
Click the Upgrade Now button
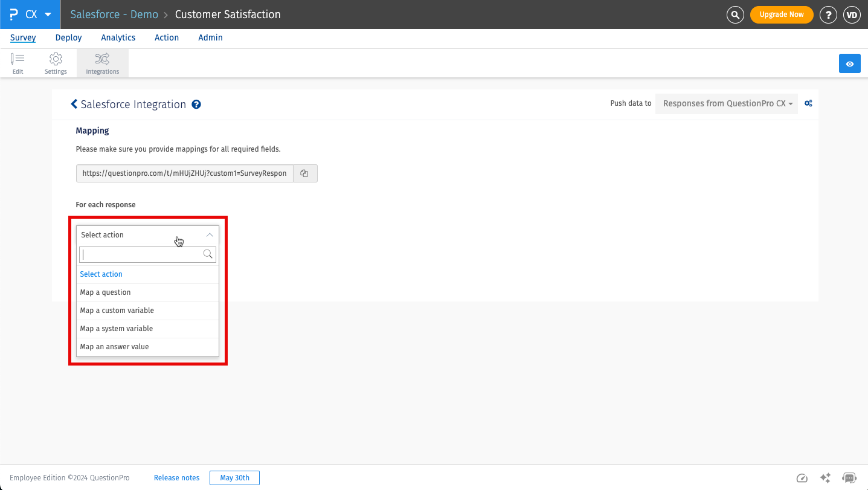click(782, 15)
